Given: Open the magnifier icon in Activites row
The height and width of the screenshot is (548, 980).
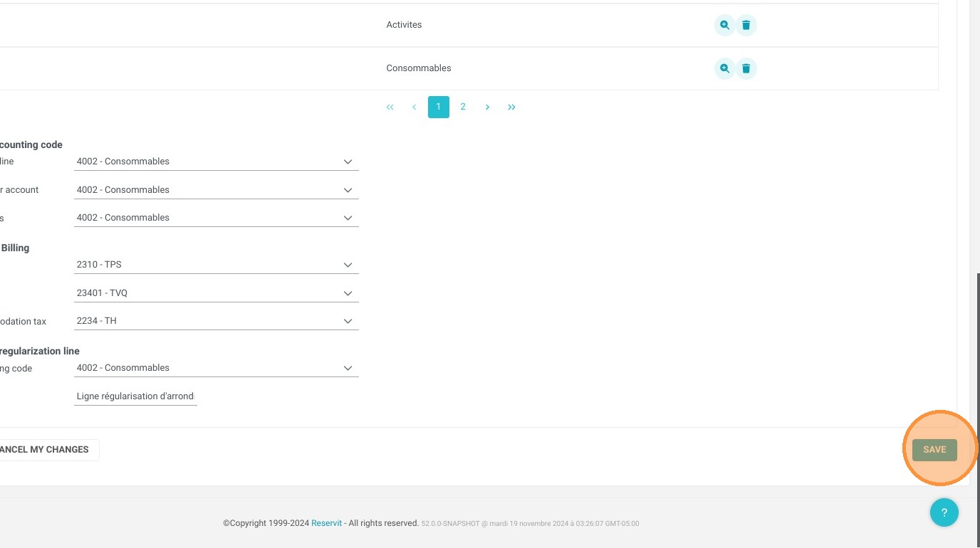Looking at the screenshot, I should pos(724,25).
